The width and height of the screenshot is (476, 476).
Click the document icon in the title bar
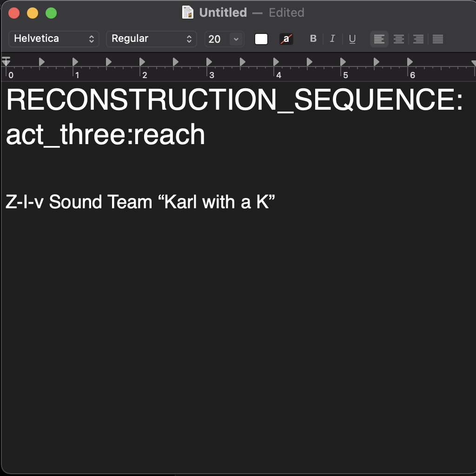pyautogui.click(x=188, y=13)
